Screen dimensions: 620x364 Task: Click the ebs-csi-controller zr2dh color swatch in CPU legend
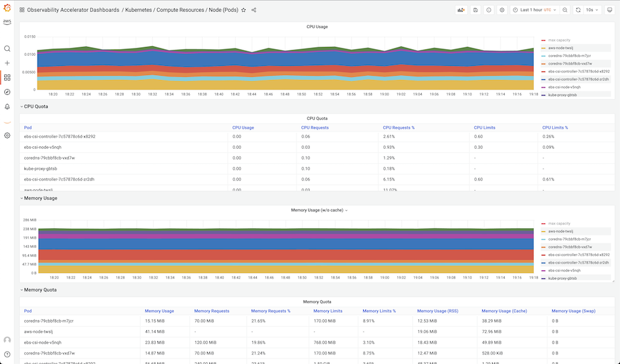[x=544, y=79]
